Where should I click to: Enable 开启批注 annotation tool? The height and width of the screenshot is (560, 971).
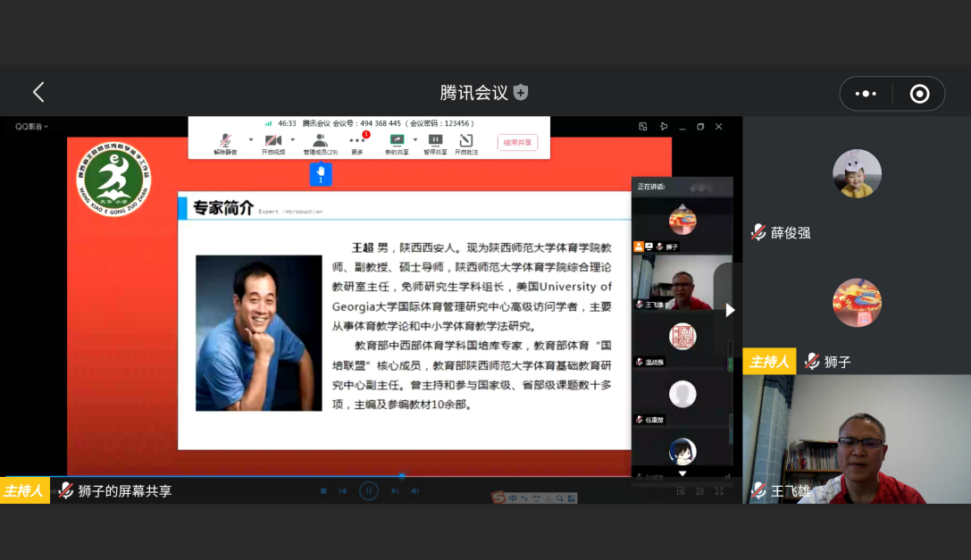[x=466, y=144]
